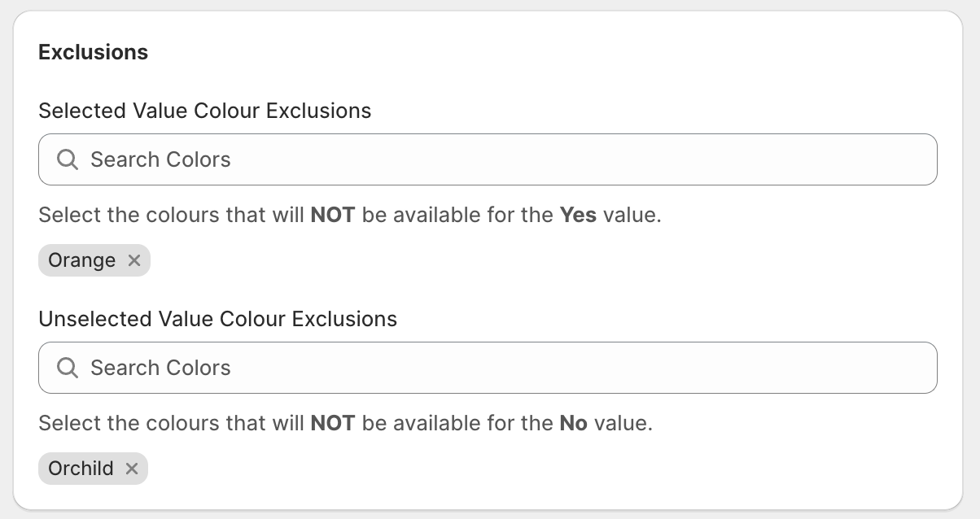Click Search Colors placeholder under Selected Value
The image size is (980, 519).
tap(160, 159)
